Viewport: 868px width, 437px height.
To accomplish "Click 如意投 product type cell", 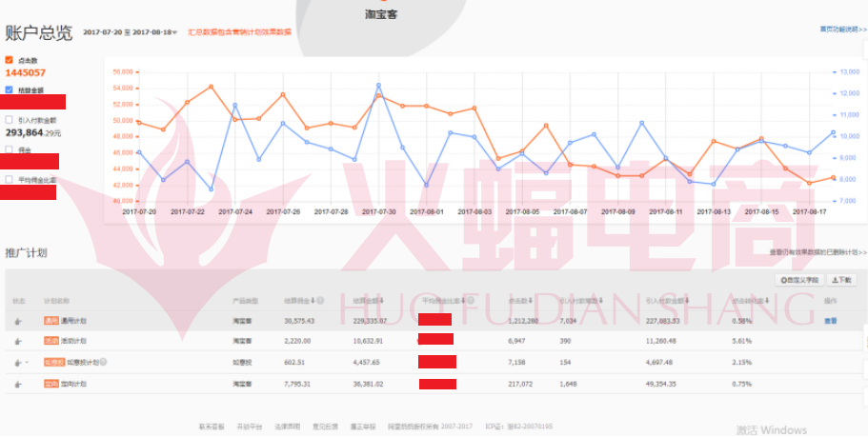I will click(x=242, y=363).
